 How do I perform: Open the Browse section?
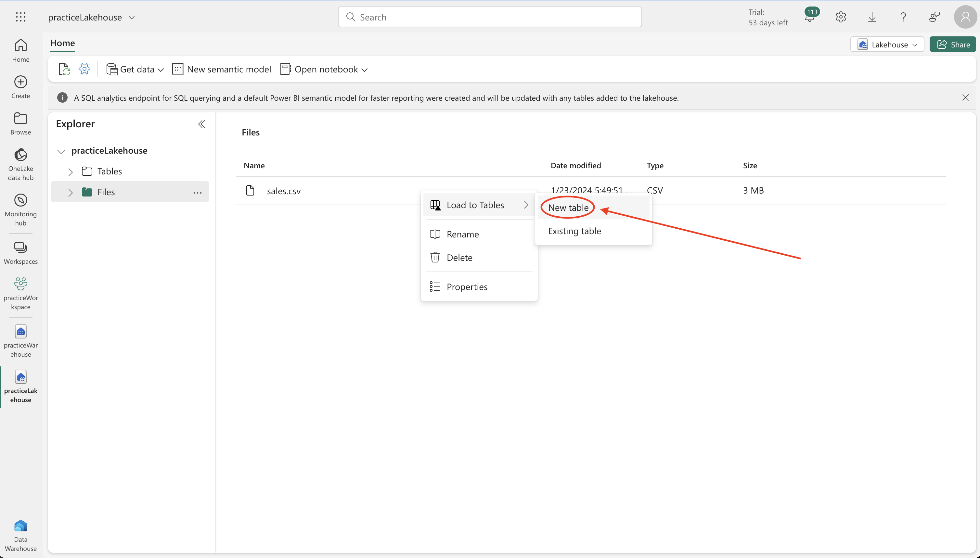click(x=21, y=123)
